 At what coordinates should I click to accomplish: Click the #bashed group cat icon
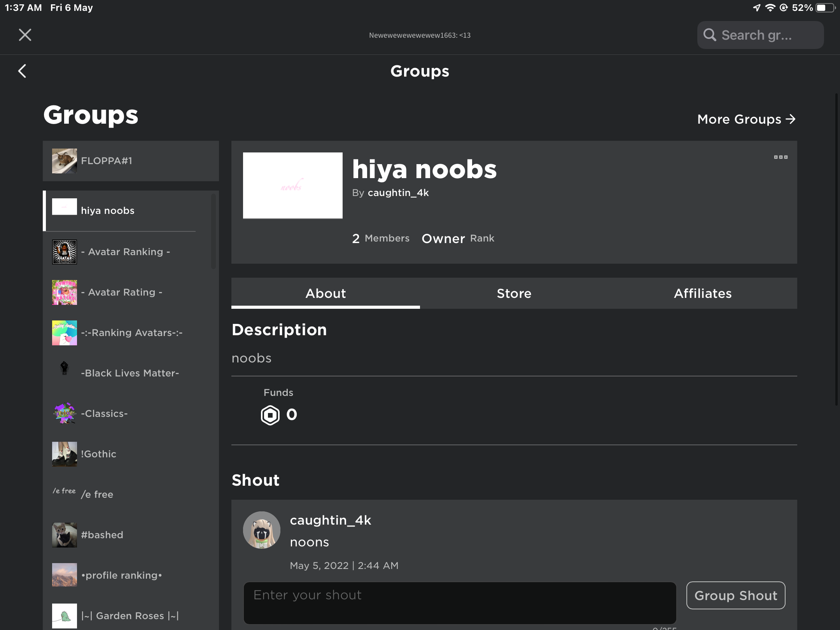[x=65, y=535]
